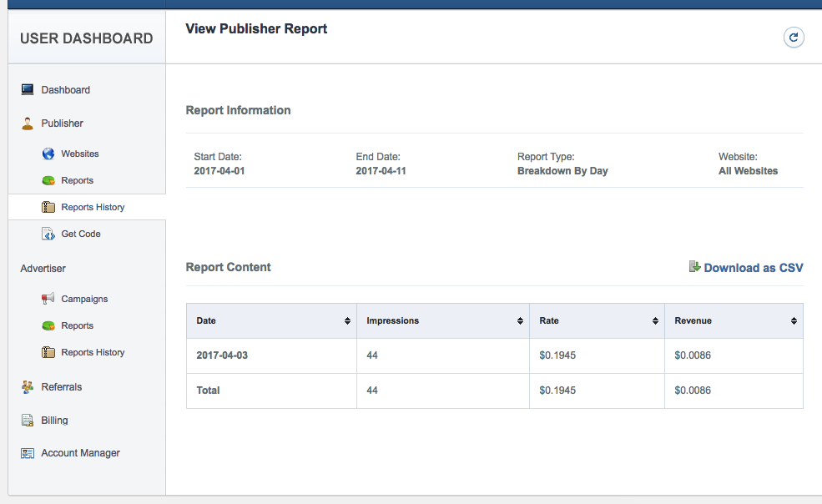Click the Websites globe icon
Image resolution: width=822 pixels, height=504 pixels.
[48, 154]
